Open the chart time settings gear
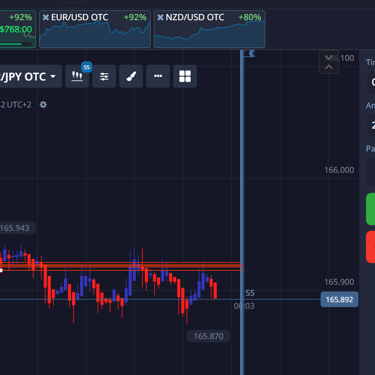Viewport: 375px width, 375px height. click(x=43, y=105)
